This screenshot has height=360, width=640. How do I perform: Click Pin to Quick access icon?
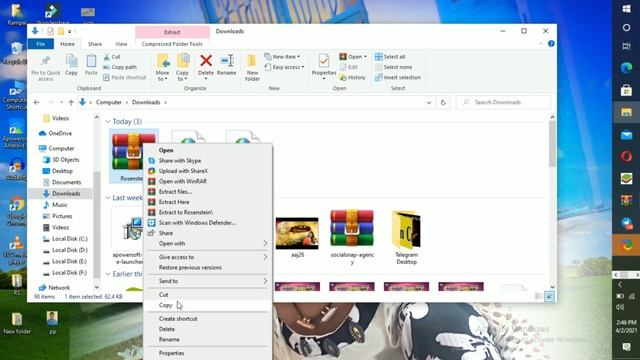click(x=45, y=62)
